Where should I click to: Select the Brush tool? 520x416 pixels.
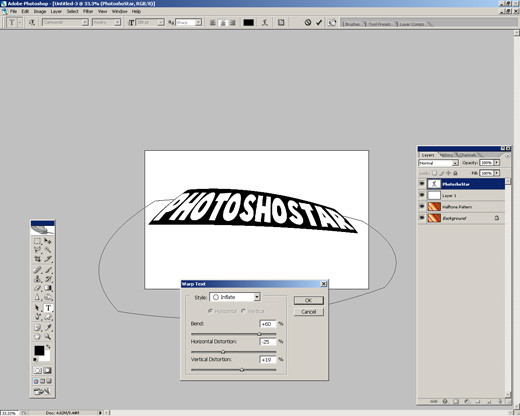click(48, 270)
